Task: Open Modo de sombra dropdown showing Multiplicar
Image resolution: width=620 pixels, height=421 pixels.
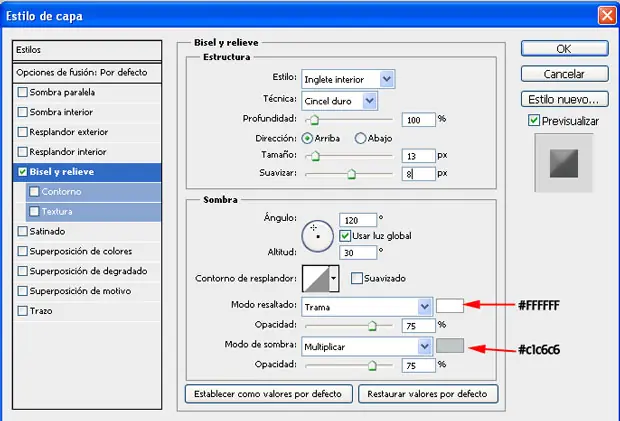Action: (367, 347)
